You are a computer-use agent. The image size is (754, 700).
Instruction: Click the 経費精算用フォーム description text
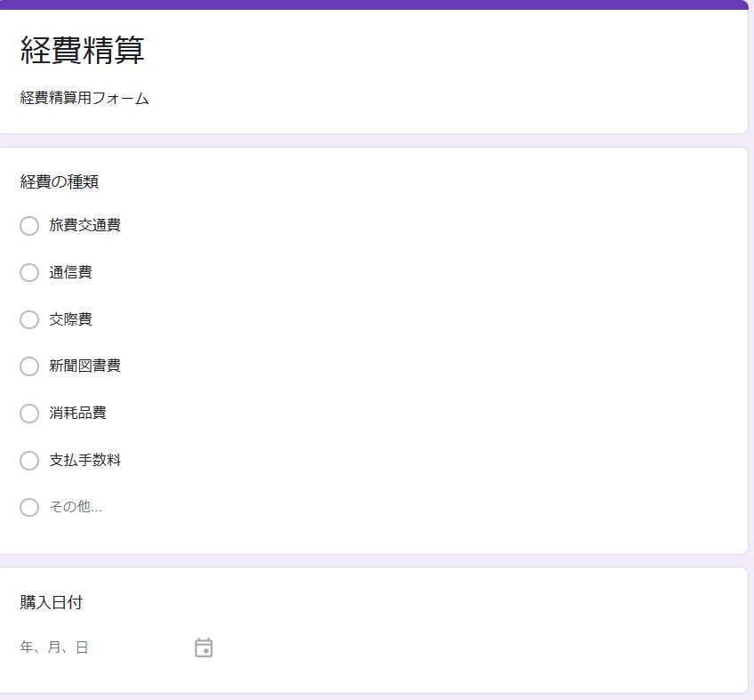click(x=84, y=98)
